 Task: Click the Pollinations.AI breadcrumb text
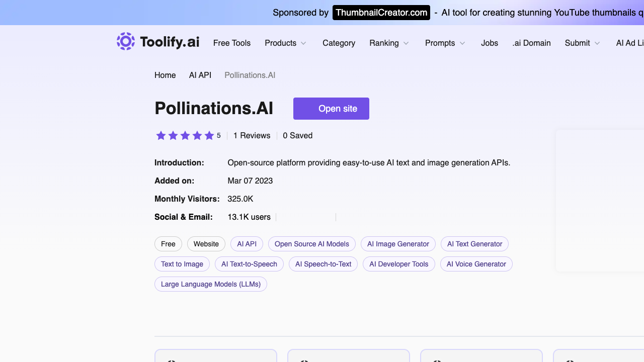pos(250,75)
